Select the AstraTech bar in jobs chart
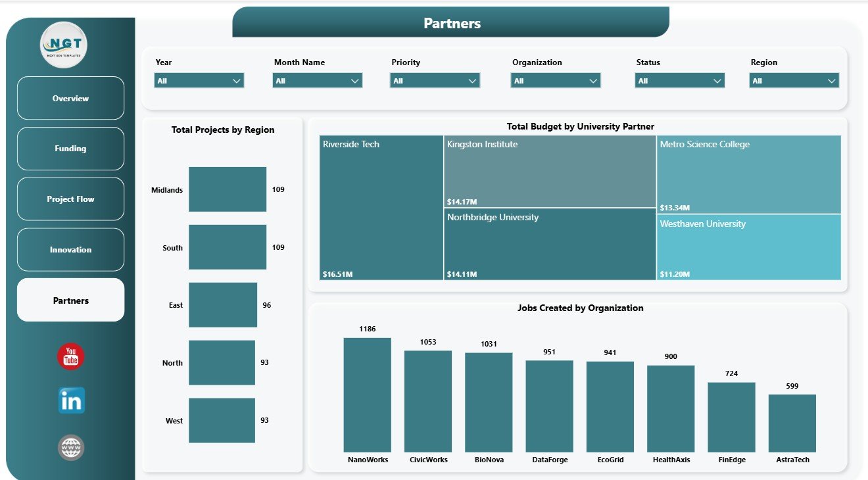868x480 pixels. [792, 423]
